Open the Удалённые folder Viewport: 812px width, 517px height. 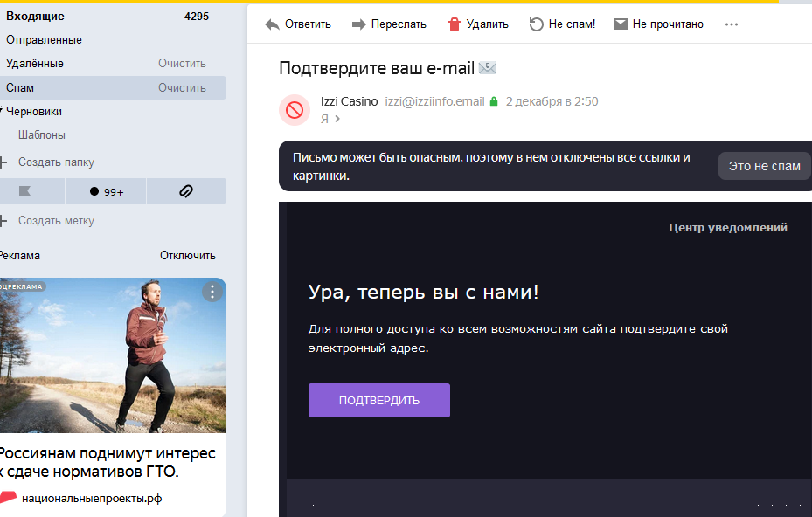(35, 64)
